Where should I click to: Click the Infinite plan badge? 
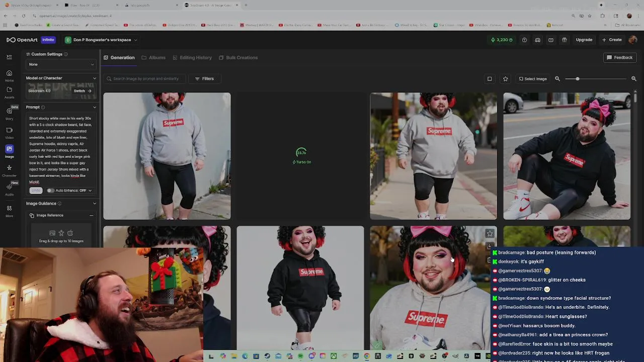click(x=48, y=40)
